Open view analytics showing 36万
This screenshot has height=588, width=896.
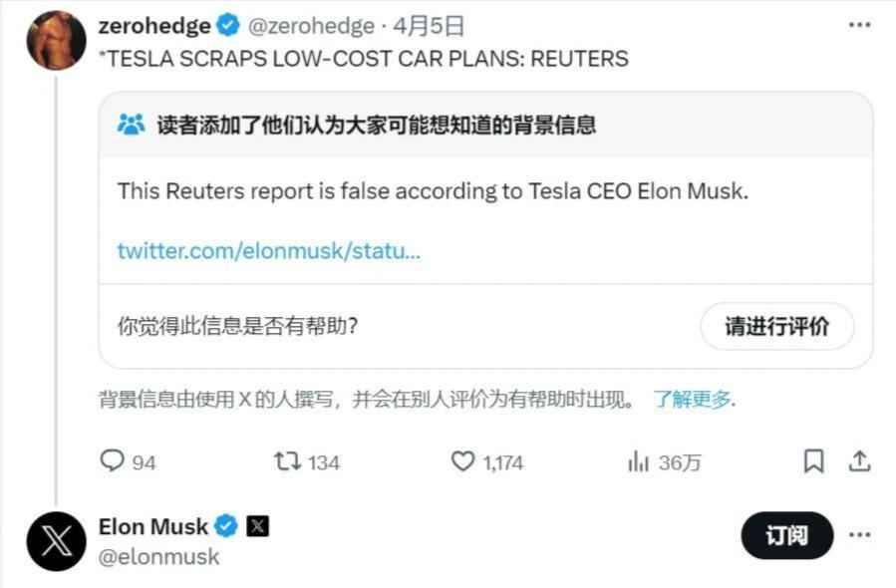[638, 461]
